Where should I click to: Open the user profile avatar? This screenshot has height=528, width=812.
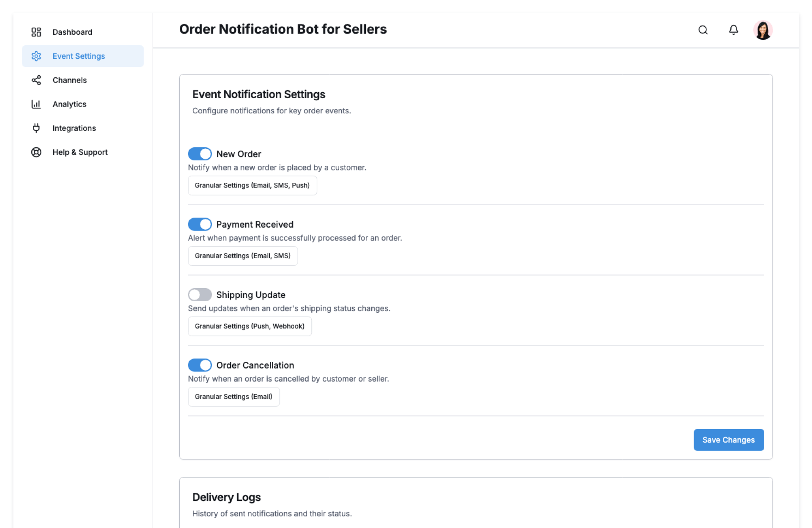[x=763, y=30]
